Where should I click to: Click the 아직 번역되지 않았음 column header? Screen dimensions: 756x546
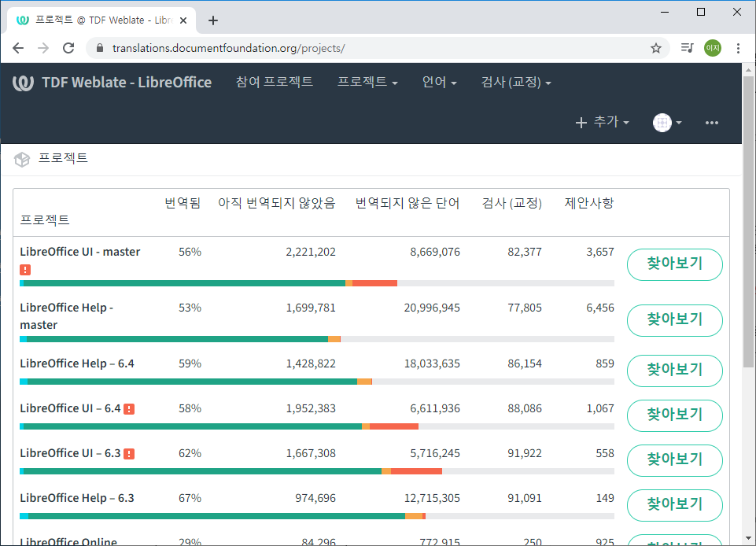click(x=277, y=203)
